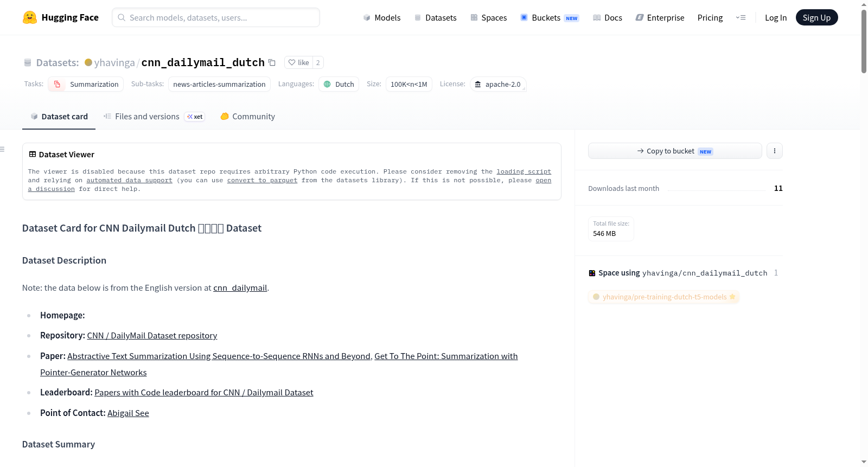Open Papers with Code leaderboard link
The width and height of the screenshot is (868, 467).
point(204,393)
